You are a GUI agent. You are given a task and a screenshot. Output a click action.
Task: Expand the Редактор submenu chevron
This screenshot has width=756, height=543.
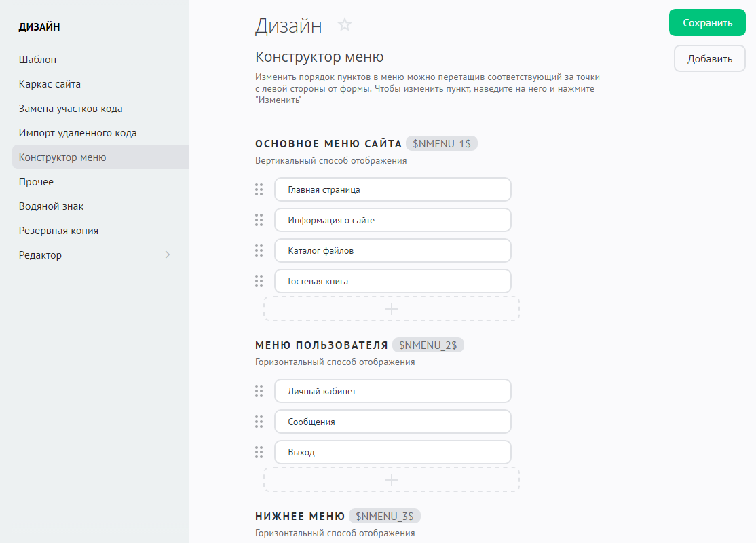click(x=168, y=255)
